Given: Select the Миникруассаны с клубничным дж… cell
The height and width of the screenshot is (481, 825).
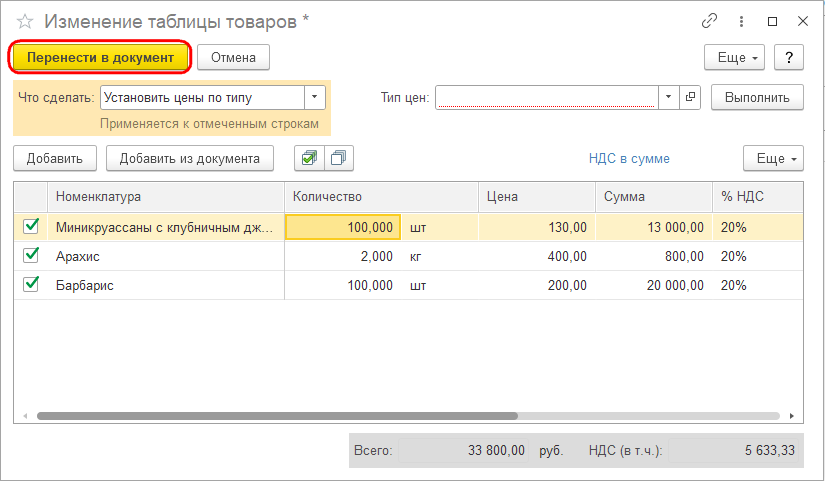Looking at the screenshot, I should coord(166,227).
